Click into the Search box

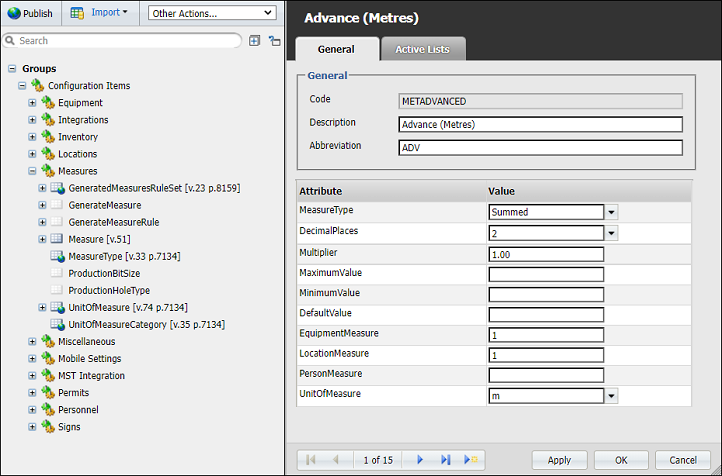point(122,41)
